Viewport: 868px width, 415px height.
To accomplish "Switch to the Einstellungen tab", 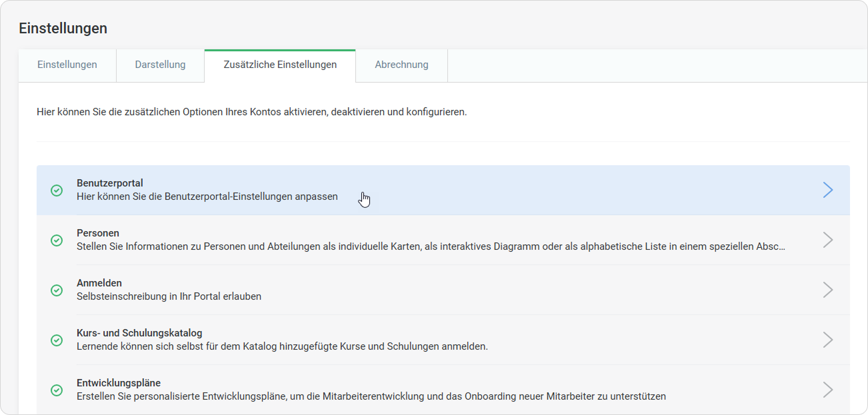I will tap(67, 65).
